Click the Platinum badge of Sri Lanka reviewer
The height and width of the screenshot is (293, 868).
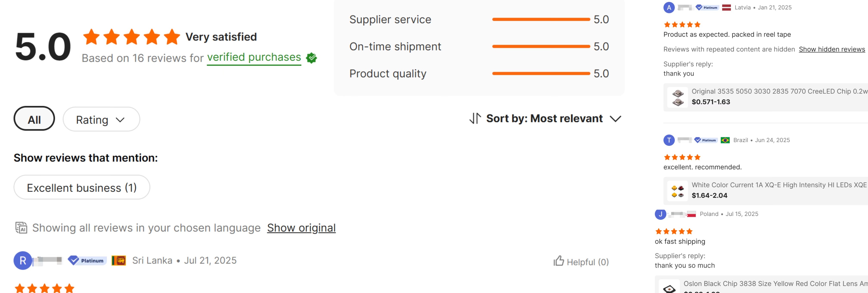[87, 260]
